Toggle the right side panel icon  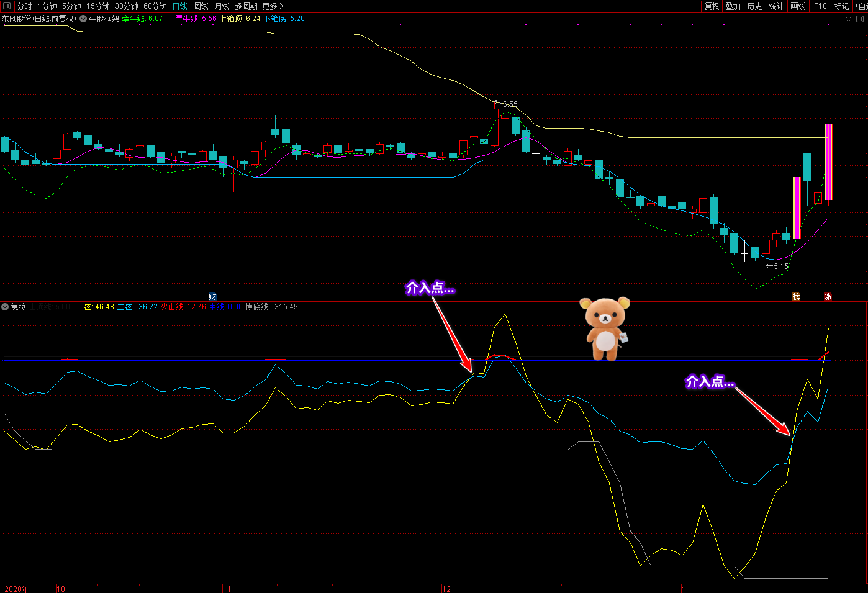tap(860, 19)
